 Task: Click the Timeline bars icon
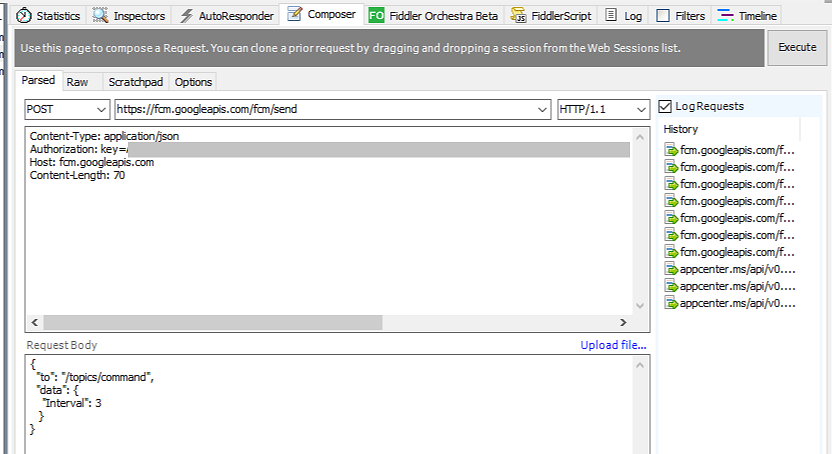725,15
